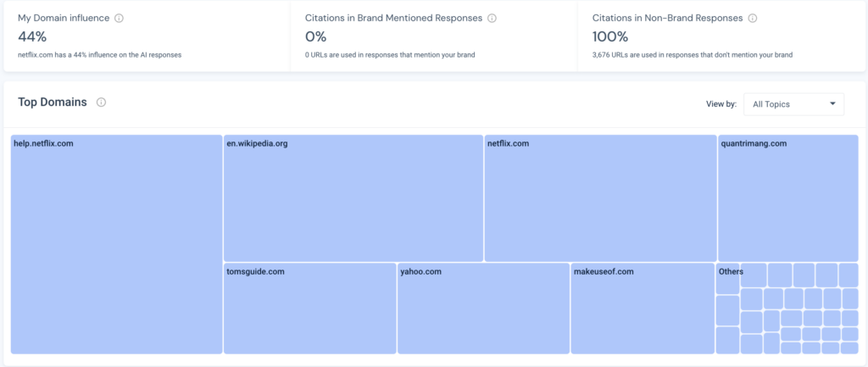This screenshot has width=868, height=367.
Task: Click the 44% domain influence value
Action: 31,36
